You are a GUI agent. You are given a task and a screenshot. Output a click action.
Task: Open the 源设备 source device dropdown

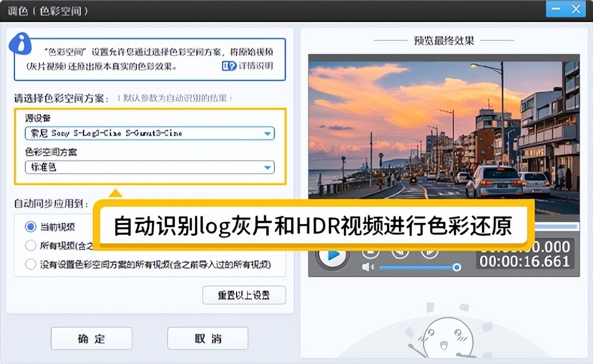pos(150,134)
